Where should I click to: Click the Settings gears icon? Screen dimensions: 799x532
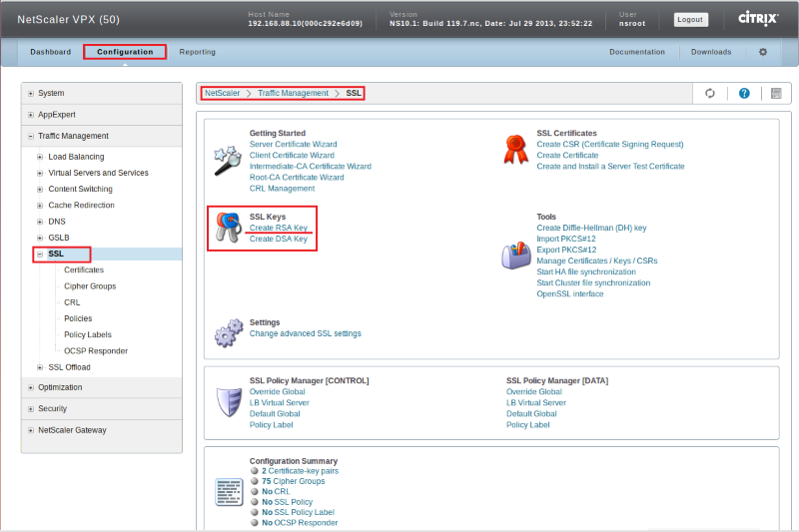[229, 333]
